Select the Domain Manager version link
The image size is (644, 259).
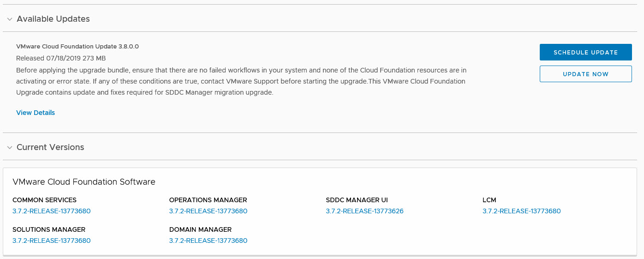pos(208,241)
